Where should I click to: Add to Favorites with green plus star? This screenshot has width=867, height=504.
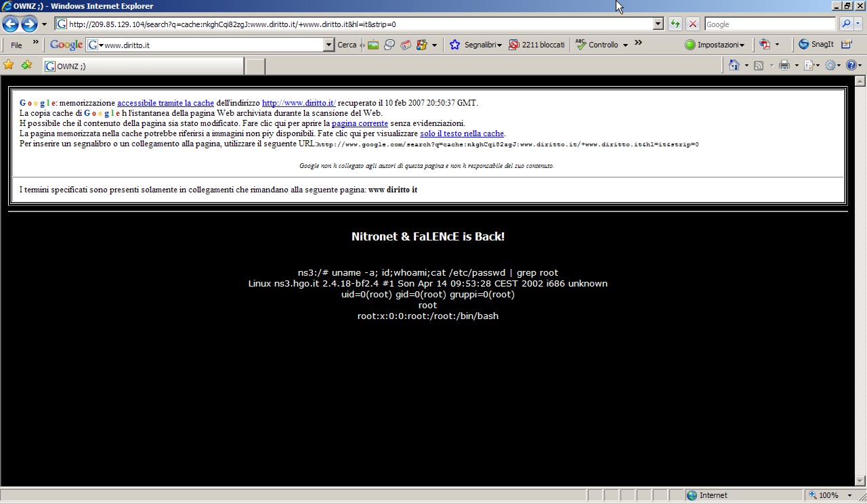(26, 65)
